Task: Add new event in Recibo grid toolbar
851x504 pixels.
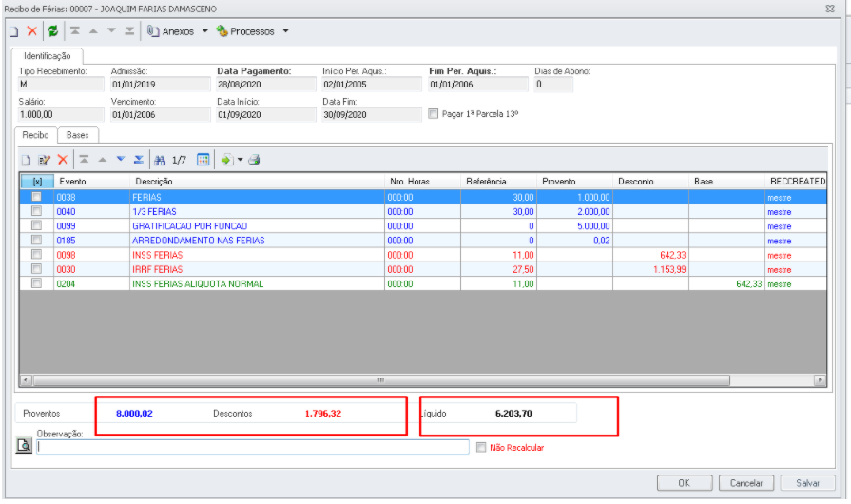Action: coord(26,160)
